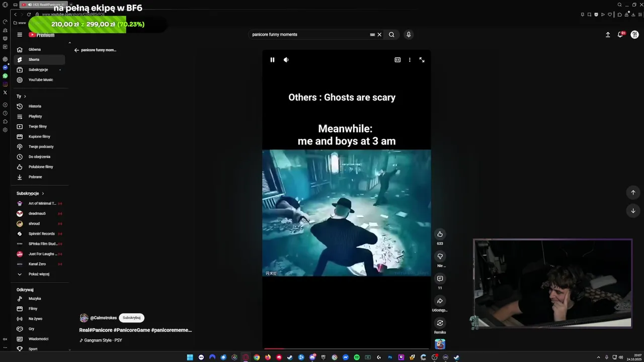This screenshot has width=644, height=362.
Task: Open Instagram in the Opera sidebar
Action: 5,84
